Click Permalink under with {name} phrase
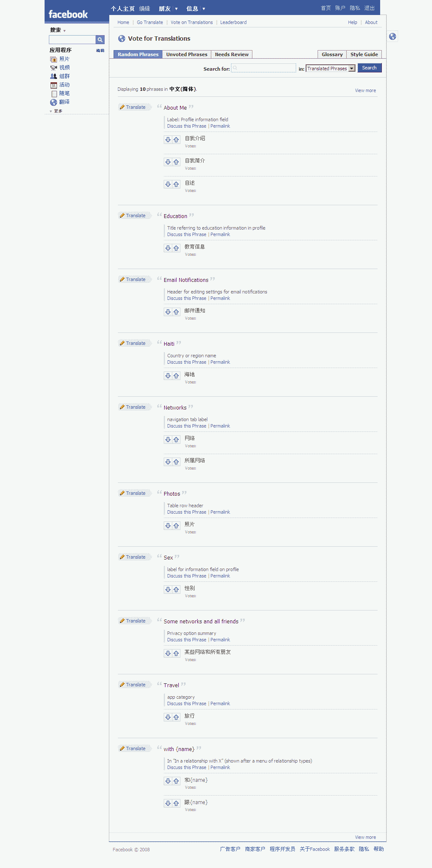This screenshot has width=432, height=868. (x=220, y=767)
